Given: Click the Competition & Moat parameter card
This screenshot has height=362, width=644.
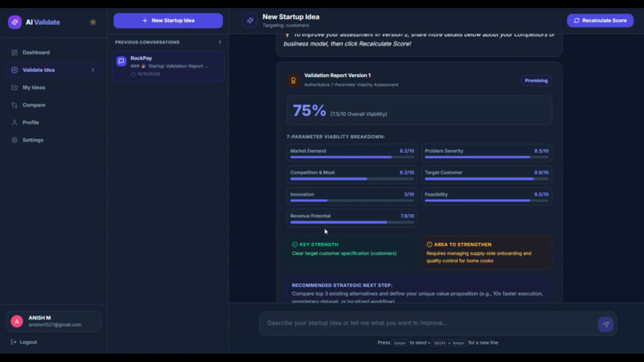Looking at the screenshot, I should point(352,175).
